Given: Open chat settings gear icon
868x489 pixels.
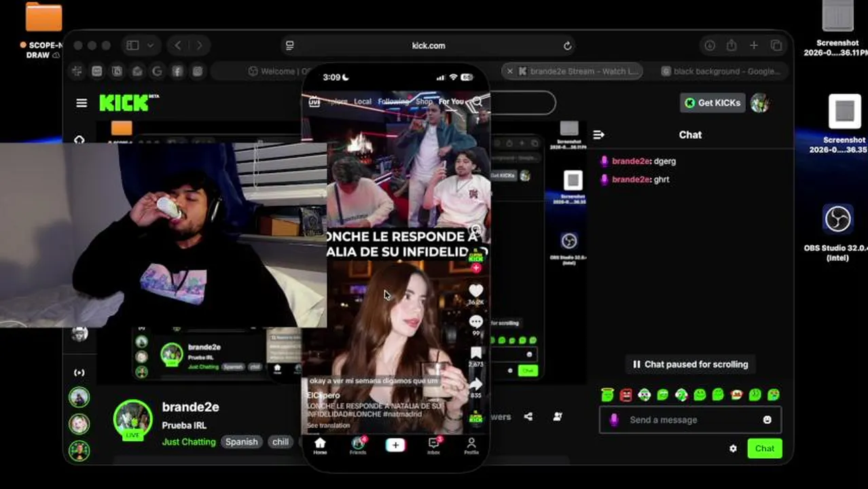Looking at the screenshot, I should click(733, 448).
